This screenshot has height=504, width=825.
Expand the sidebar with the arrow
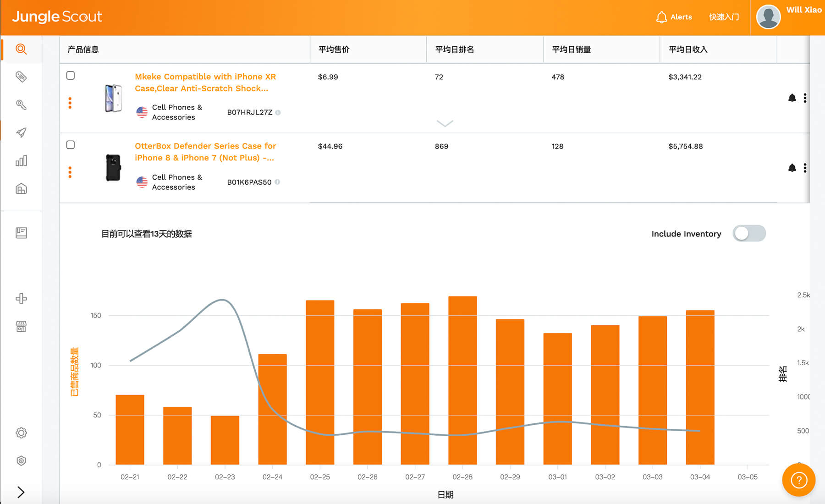[21, 492]
